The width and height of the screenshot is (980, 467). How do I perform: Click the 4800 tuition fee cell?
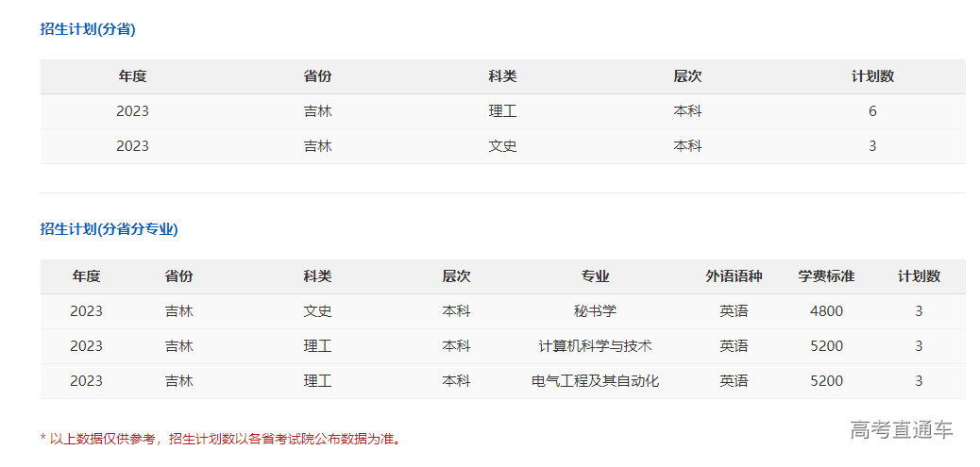click(826, 311)
